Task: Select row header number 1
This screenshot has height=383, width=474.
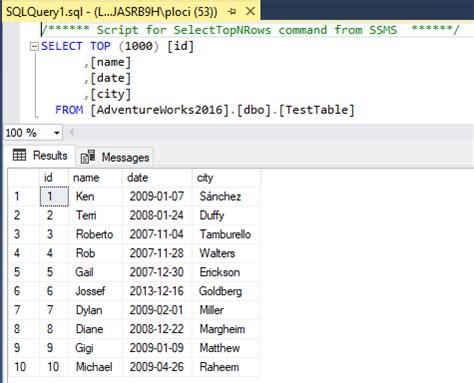Action: 24,196
